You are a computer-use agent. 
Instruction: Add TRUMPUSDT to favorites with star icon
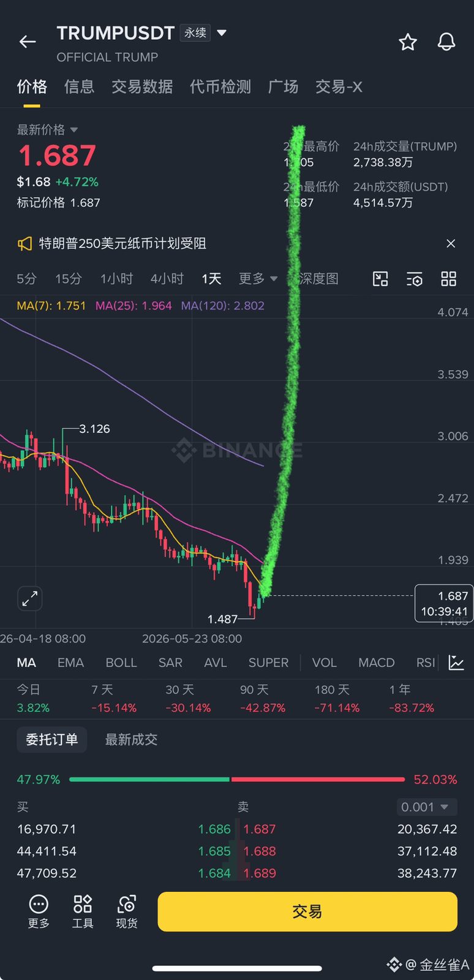[408, 42]
